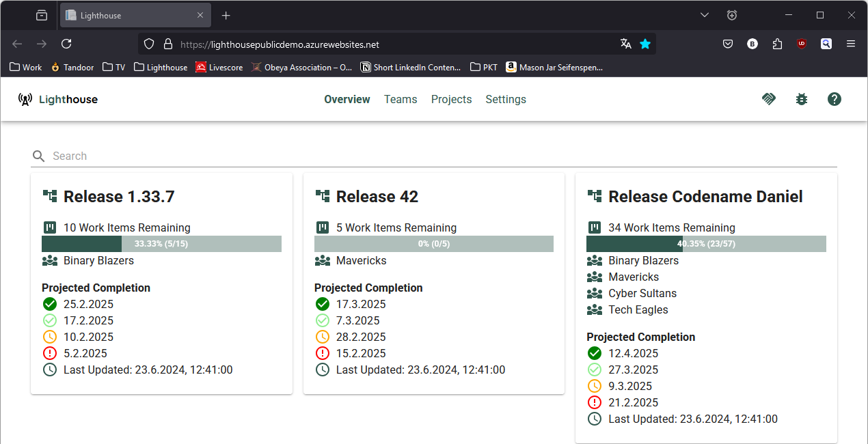Open the translate page icon in address bar
This screenshot has width=868, height=444.
(x=625, y=44)
